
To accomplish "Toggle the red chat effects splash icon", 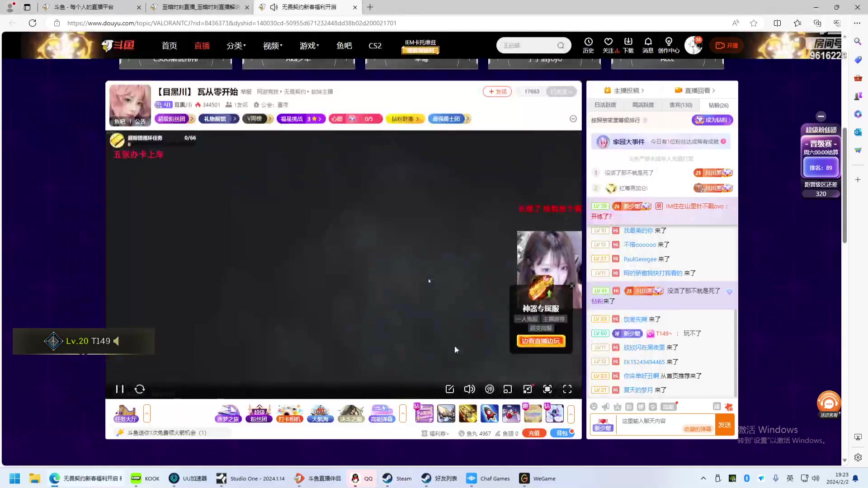I will 728,407.
